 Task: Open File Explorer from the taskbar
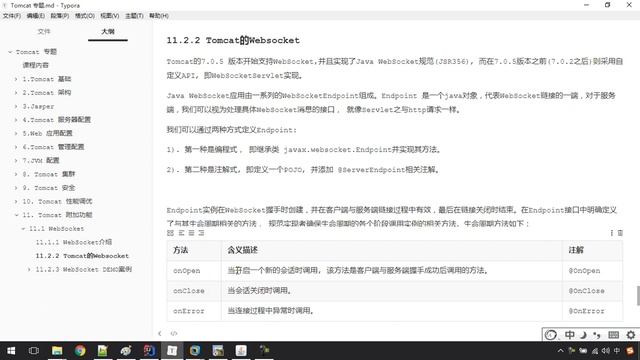click(57, 351)
